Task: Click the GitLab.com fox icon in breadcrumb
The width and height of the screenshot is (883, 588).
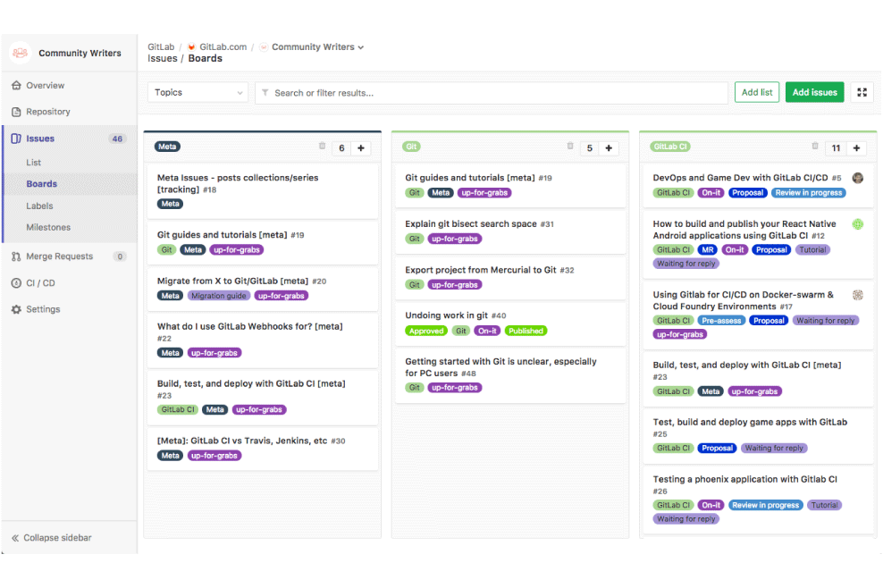Action: (191, 46)
